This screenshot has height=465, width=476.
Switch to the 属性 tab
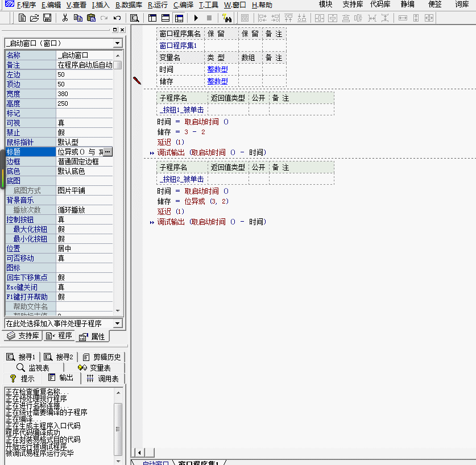click(x=92, y=337)
